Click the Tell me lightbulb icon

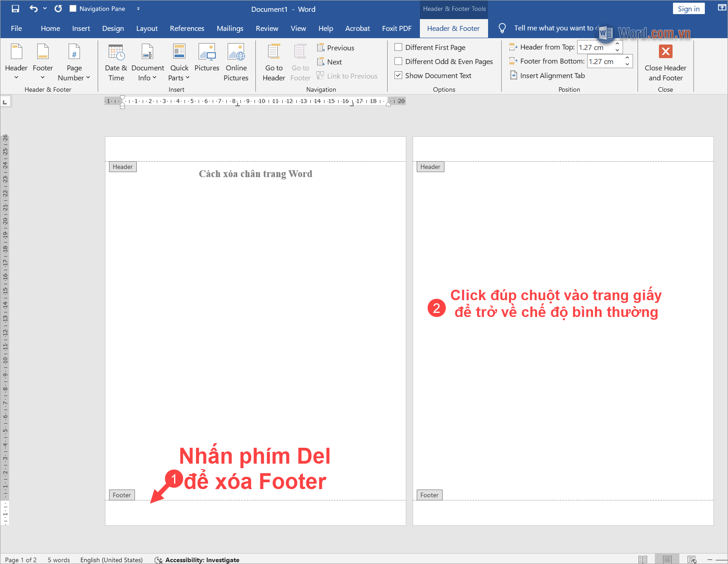502,28
